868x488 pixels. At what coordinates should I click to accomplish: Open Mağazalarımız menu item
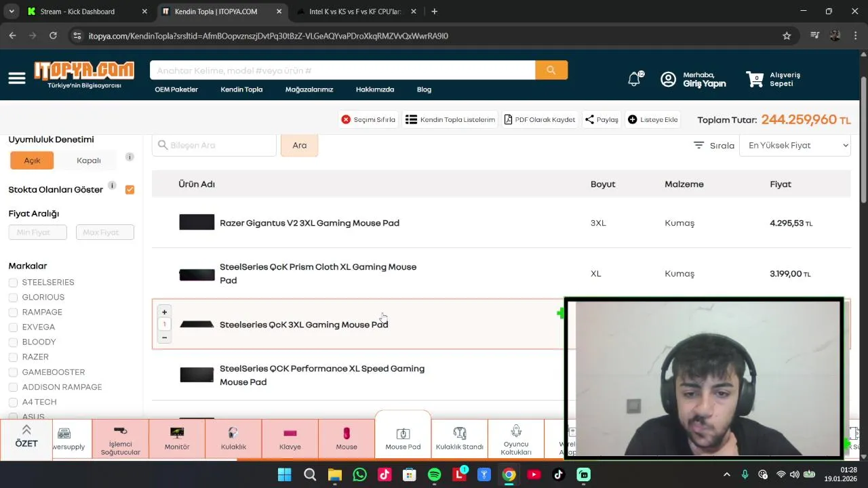pos(309,89)
